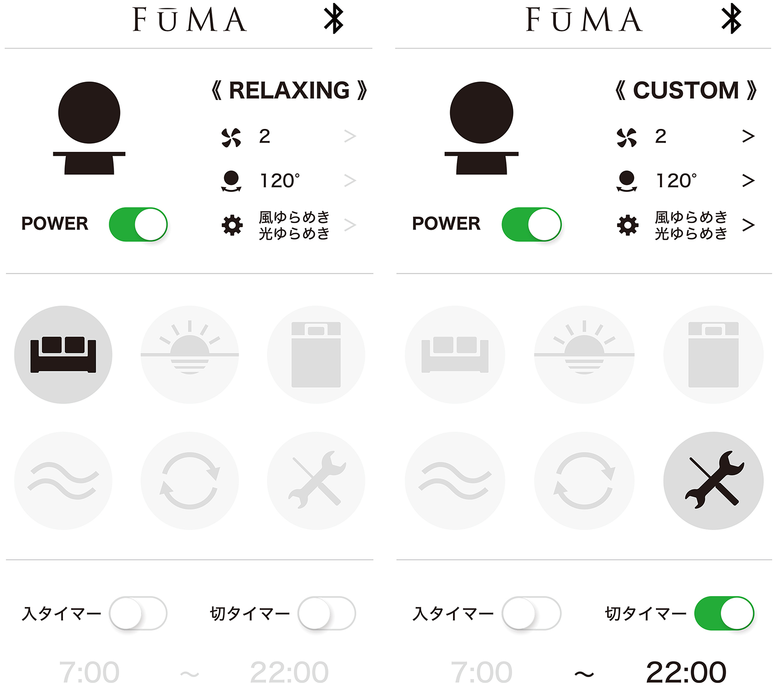Tap the 7:00 on-timer time on left screen

[89, 672]
